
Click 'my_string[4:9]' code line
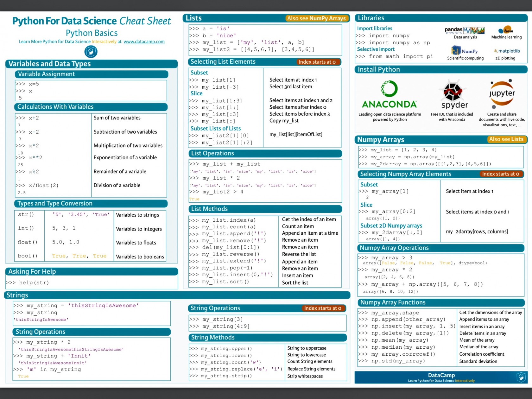pyautogui.click(x=219, y=326)
